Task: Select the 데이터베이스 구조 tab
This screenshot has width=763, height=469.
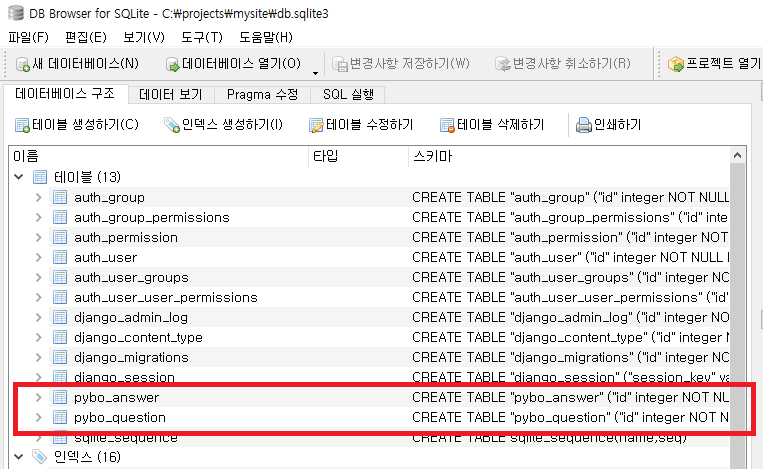Action: 65,93
